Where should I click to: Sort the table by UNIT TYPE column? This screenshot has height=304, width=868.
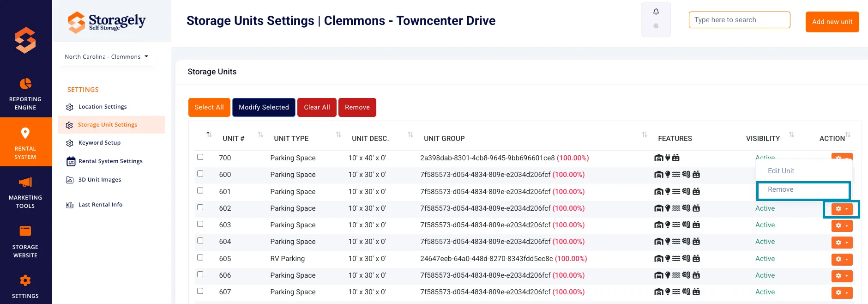point(338,134)
